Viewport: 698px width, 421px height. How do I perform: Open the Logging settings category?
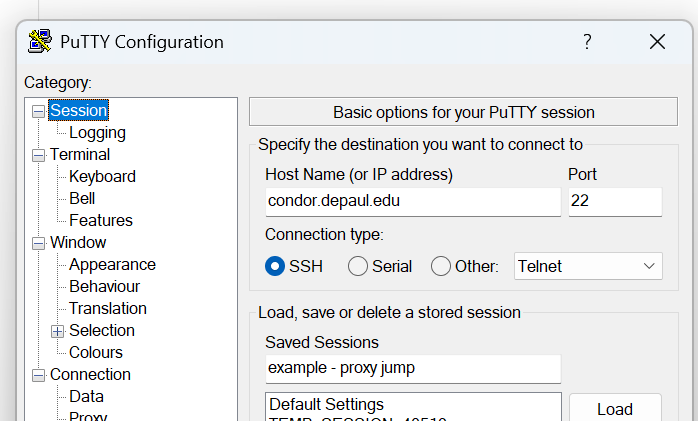point(97,132)
